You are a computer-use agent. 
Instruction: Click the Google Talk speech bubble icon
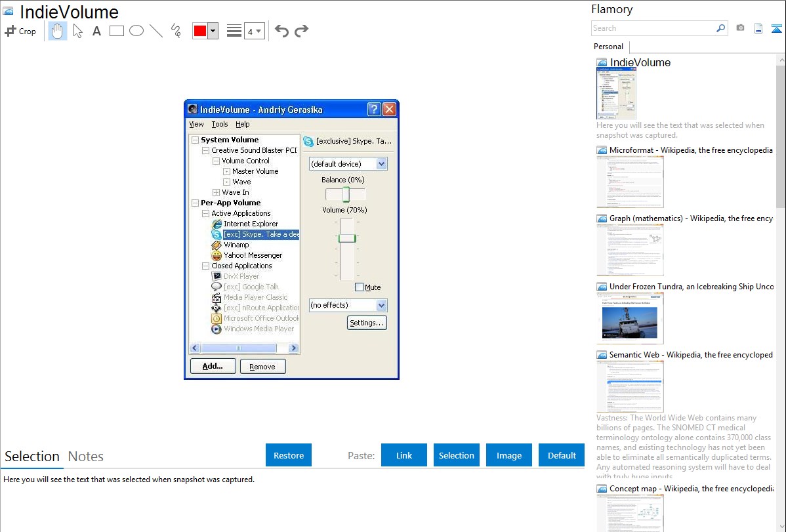pos(217,287)
